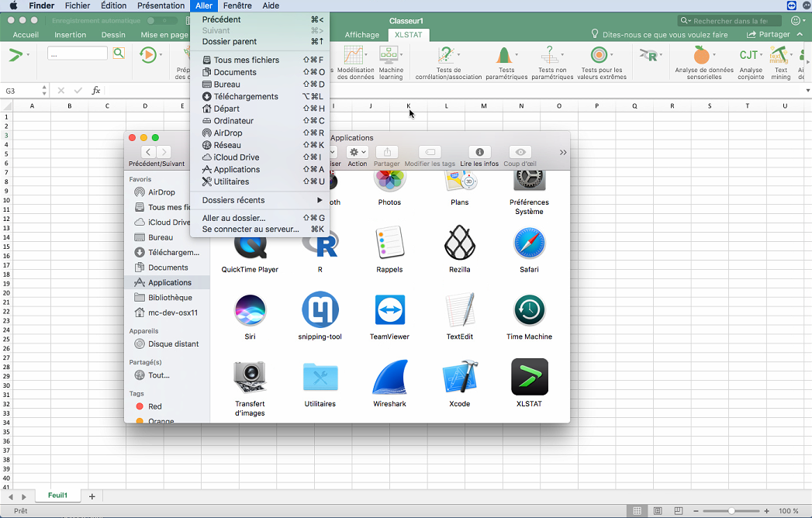
Task: Switch to page layout view in status bar
Action: point(658,511)
